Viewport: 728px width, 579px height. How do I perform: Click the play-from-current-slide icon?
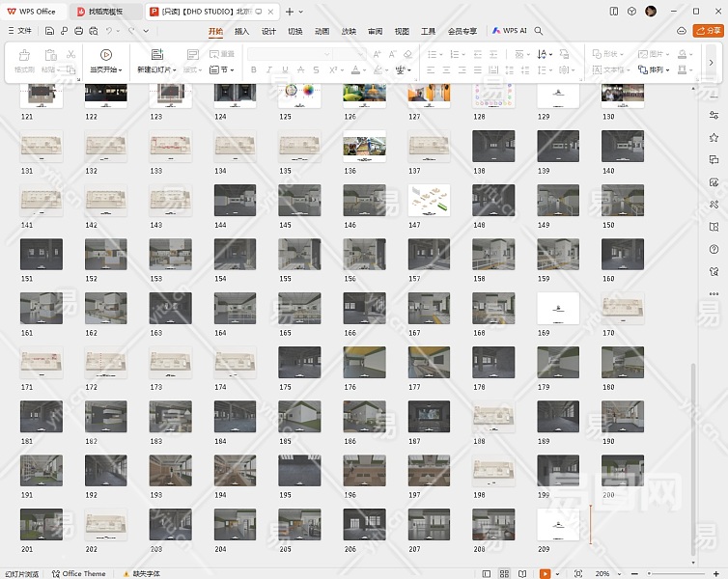pos(105,55)
